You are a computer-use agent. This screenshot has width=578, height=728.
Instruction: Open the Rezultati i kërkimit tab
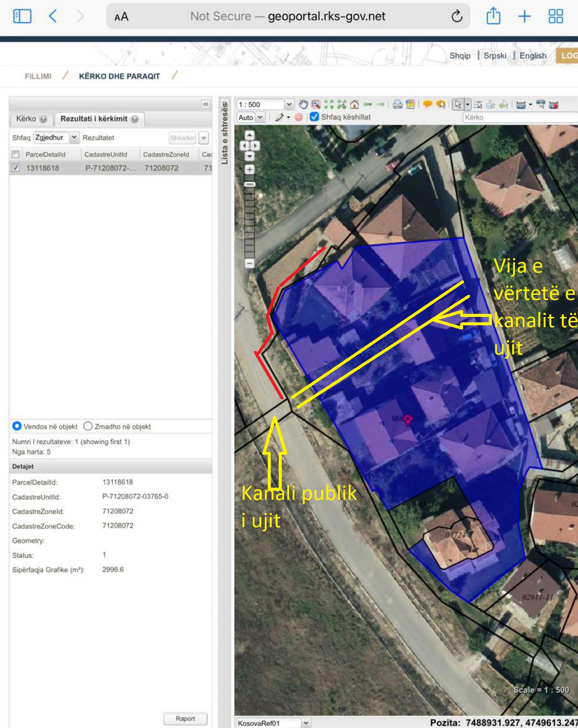point(99,119)
